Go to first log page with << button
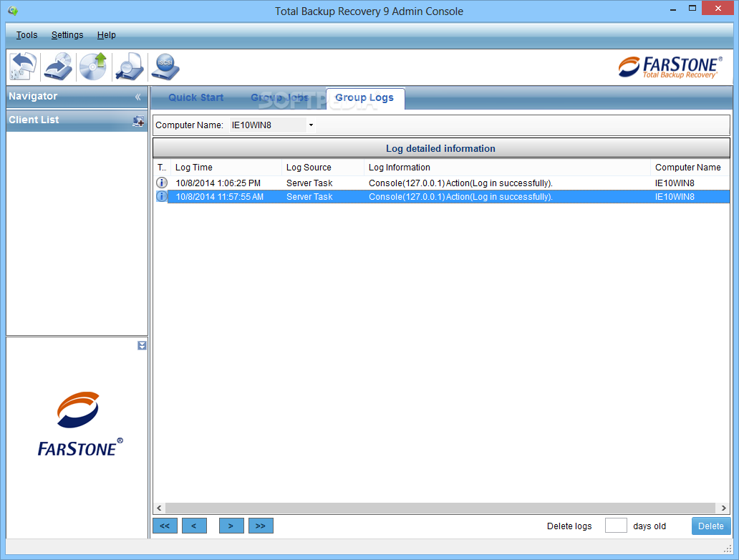 [165, 526]
